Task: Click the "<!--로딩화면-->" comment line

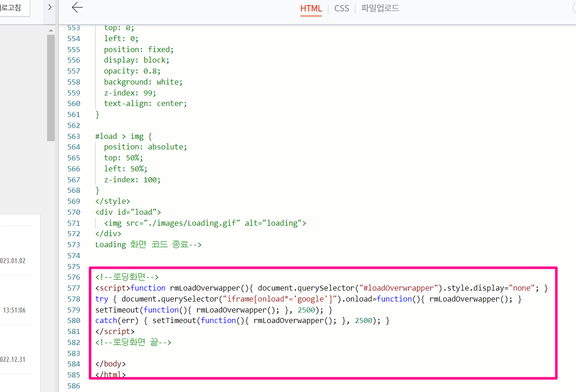Action: (x=127, y=277)
